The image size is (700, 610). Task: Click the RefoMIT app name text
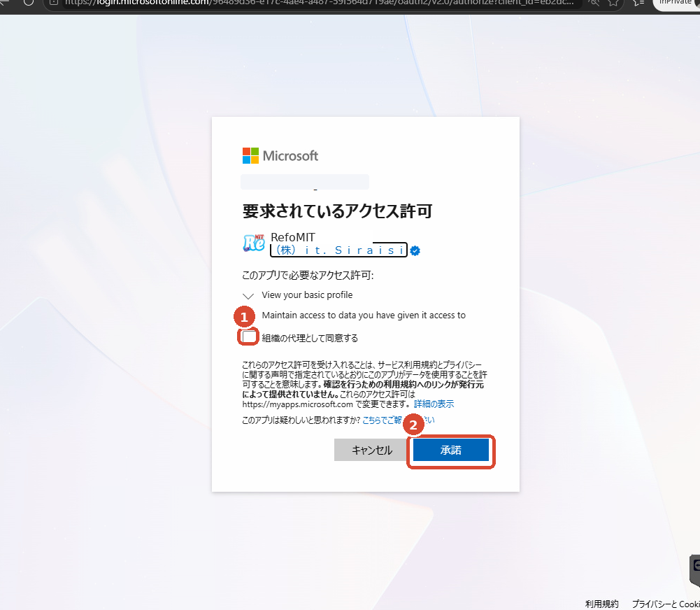click(x=293, y=237)
